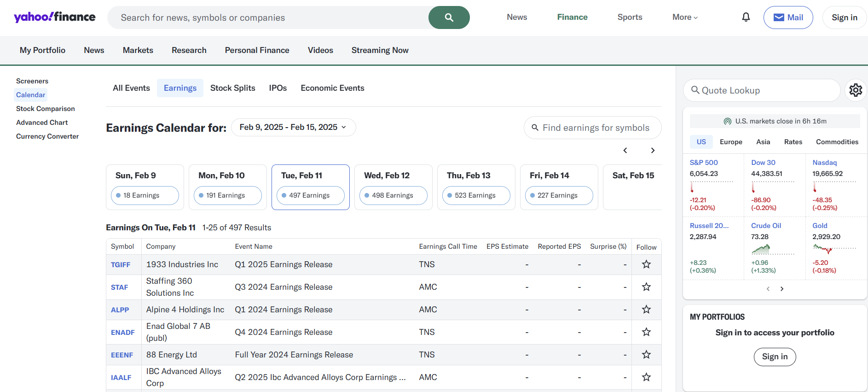Image resolution: width=868 pixels, height=392 pixels.
Task: Select the Commodities markets tab
Action: (x=837, y=142)
